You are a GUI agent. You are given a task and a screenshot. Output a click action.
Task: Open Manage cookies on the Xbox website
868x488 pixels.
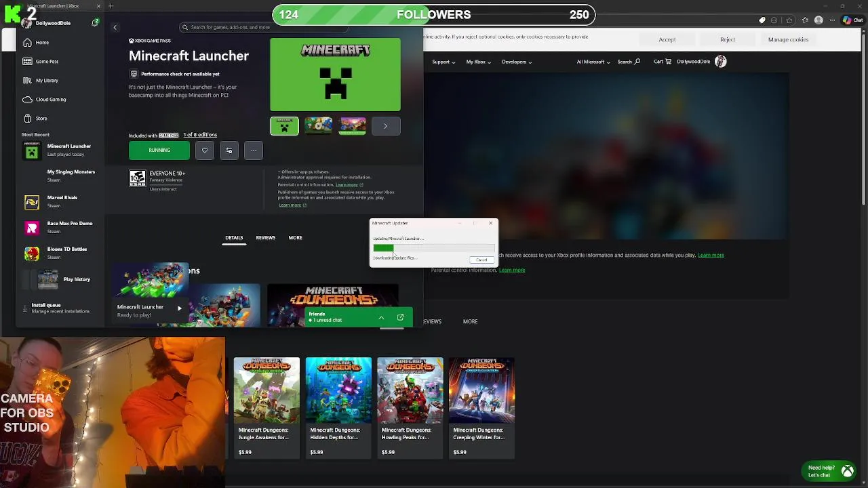(788, 39)
